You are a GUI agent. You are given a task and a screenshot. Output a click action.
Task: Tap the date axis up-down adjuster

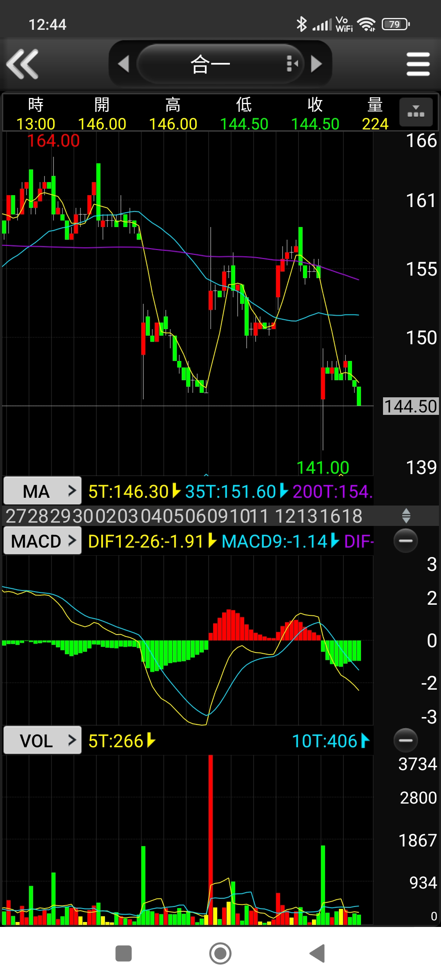click(x=406, y=516)
